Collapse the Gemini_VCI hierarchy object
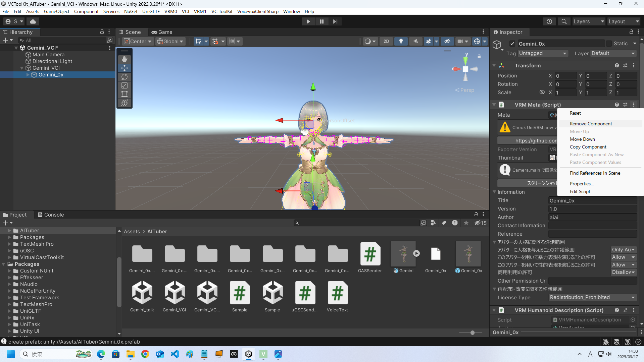The width and height of the screenshot is (644, 362). pos(22,68)
